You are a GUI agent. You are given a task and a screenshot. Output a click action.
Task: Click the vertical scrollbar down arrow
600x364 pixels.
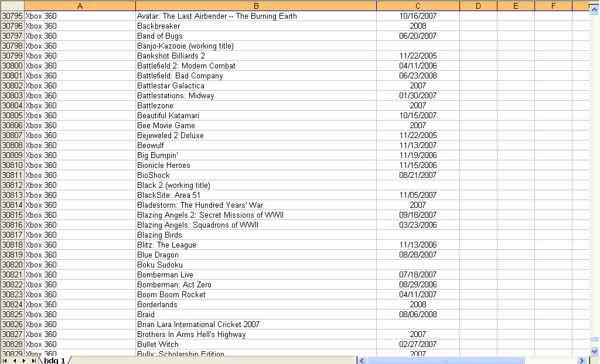594,351
